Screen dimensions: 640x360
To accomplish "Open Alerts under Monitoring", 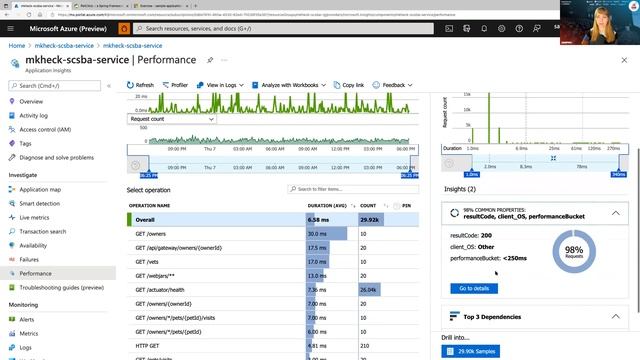I will 27,320.
